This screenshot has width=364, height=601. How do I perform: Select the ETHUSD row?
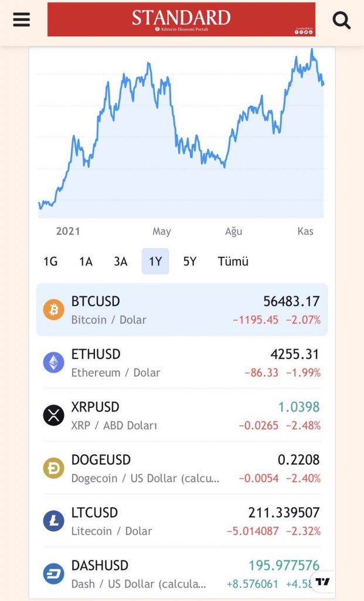click(x=182, y=362)
